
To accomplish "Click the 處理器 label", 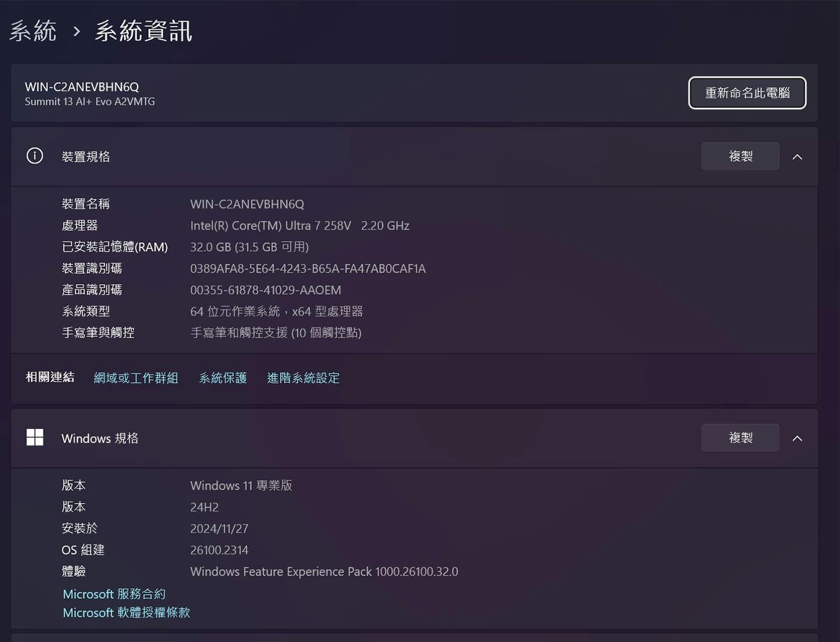I will (80, 226).
